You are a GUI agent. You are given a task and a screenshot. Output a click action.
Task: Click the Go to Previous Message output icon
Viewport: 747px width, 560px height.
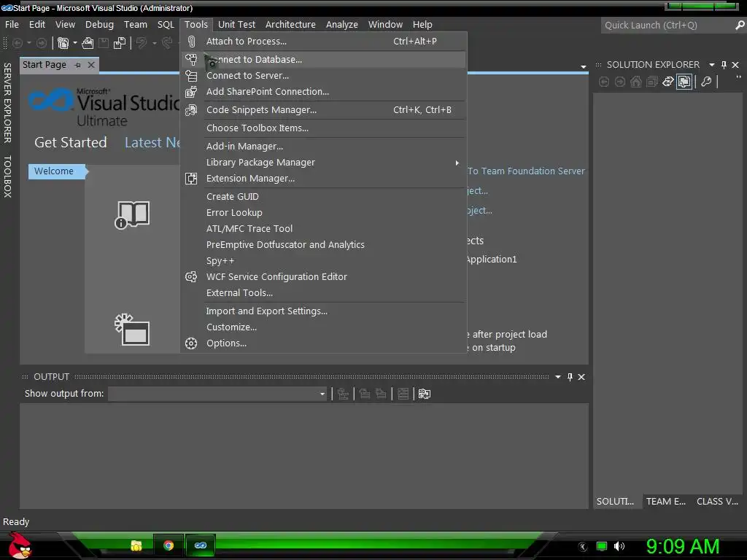(365, 394)
